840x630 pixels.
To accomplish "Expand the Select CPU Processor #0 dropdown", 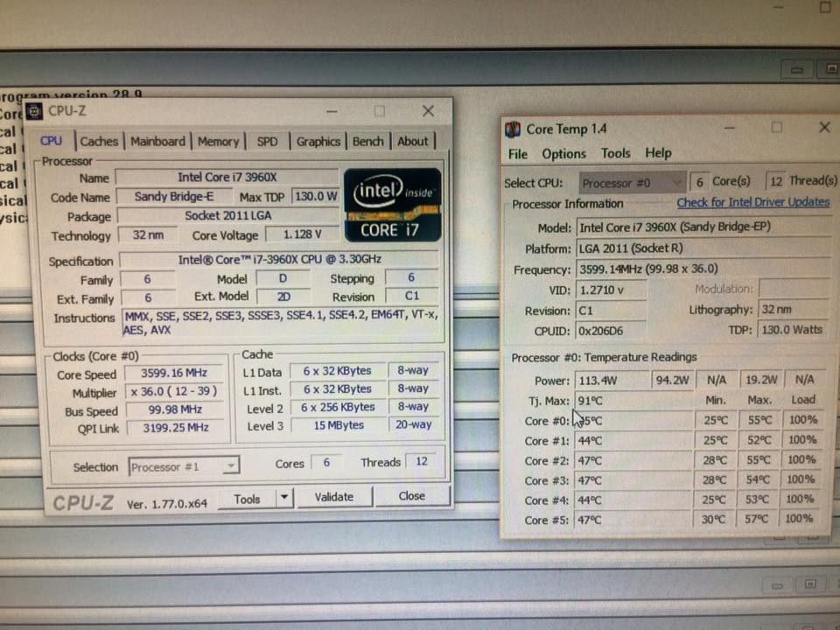I will coord(632,183).
